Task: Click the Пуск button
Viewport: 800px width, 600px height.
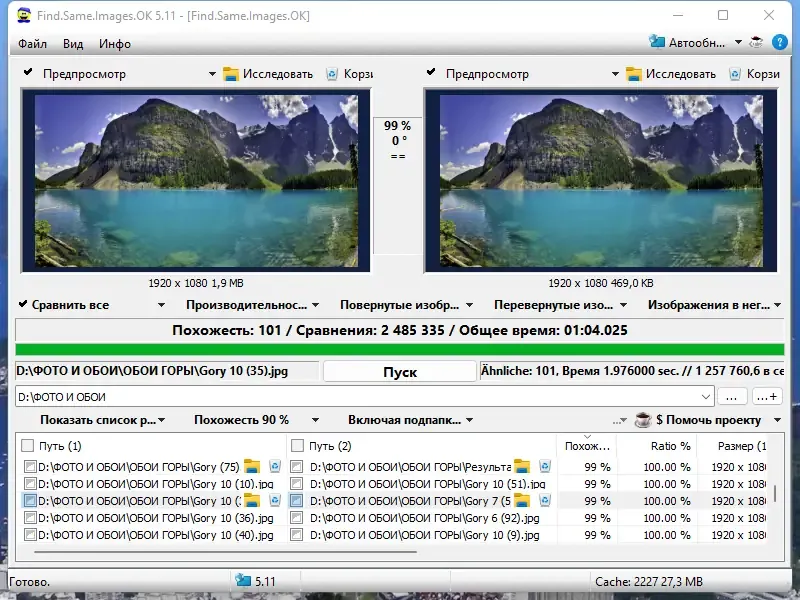Action: [x=400, y=371]
